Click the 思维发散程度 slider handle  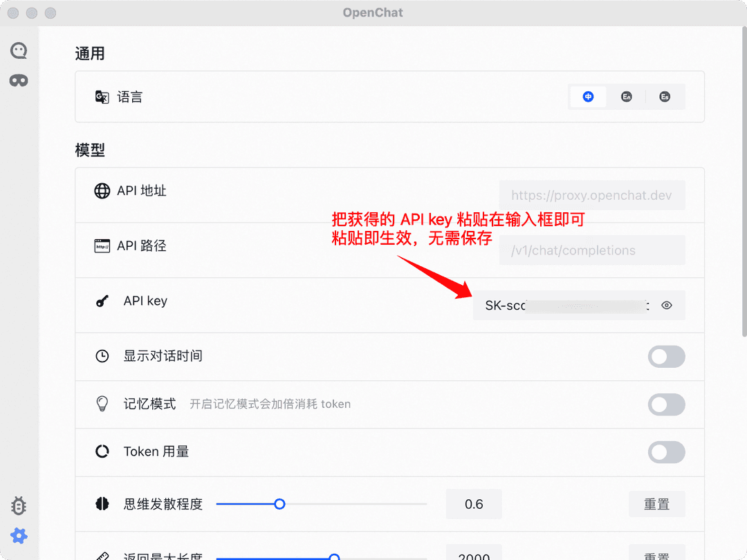pos(279,504)
